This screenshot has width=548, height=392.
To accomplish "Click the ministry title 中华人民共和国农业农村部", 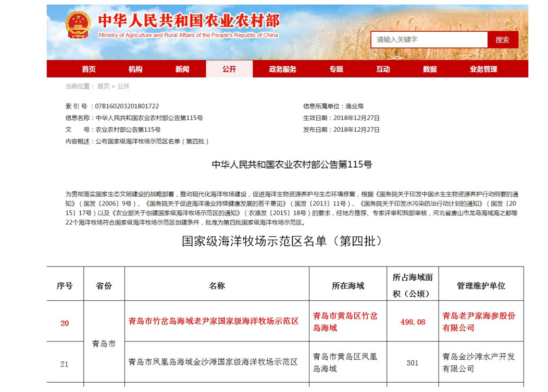I will pos(189,21).
